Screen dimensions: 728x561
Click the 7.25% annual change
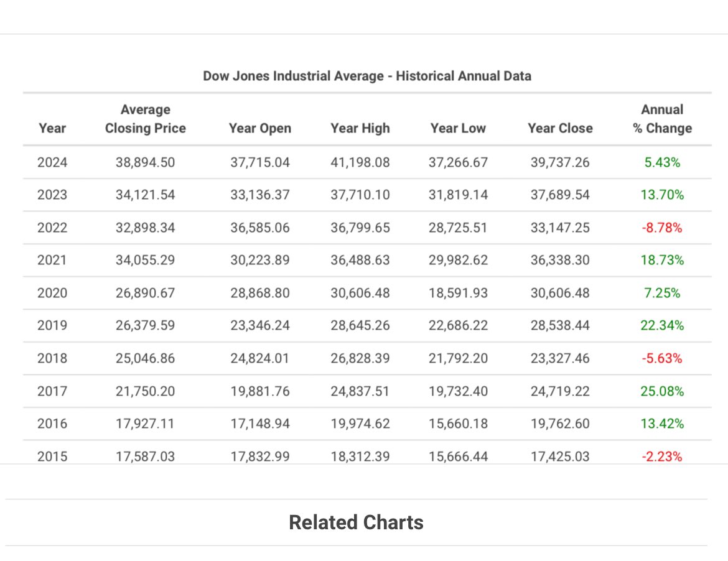click(x=663, y=294)
